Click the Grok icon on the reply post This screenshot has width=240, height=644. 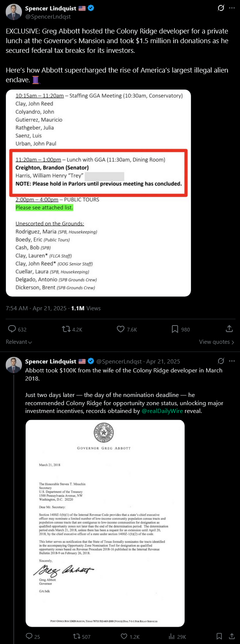coord(221,361)
